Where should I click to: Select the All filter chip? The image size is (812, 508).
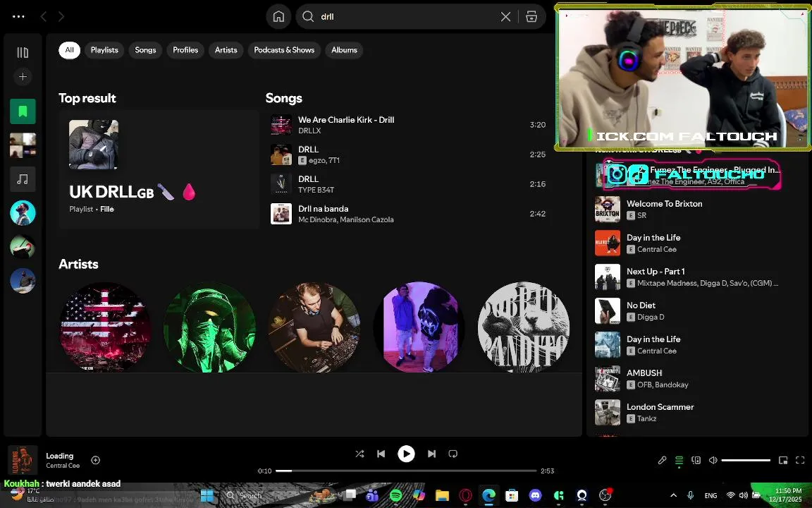click(69, 50)
